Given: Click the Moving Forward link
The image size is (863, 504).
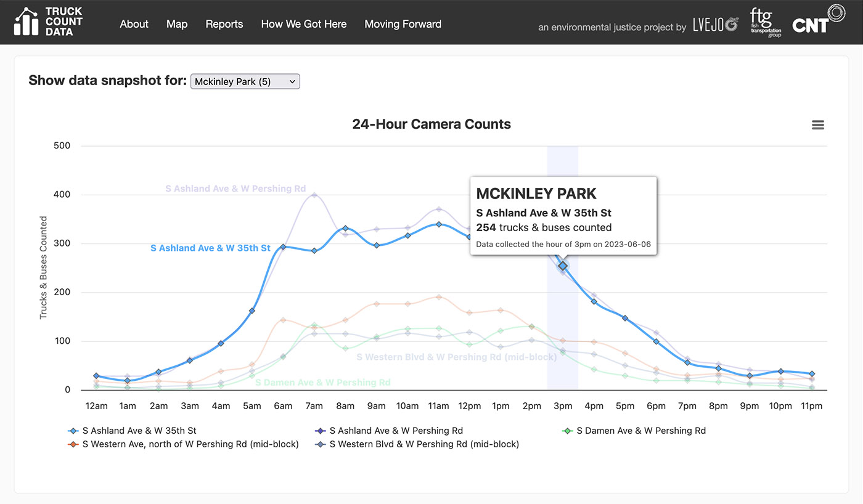Looking at the screenshot, I should [x=403, y=24].
